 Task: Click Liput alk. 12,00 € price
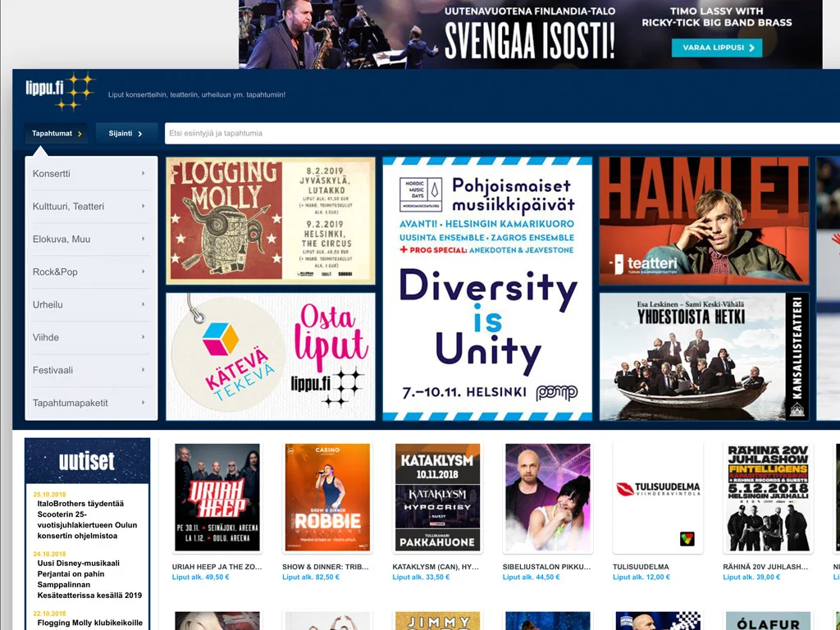[x=641, y=577]
